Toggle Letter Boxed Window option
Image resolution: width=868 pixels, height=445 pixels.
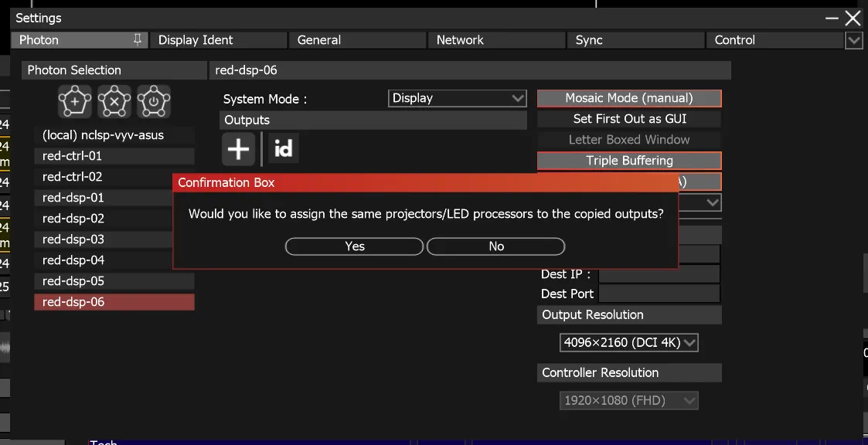click(629, 140)
